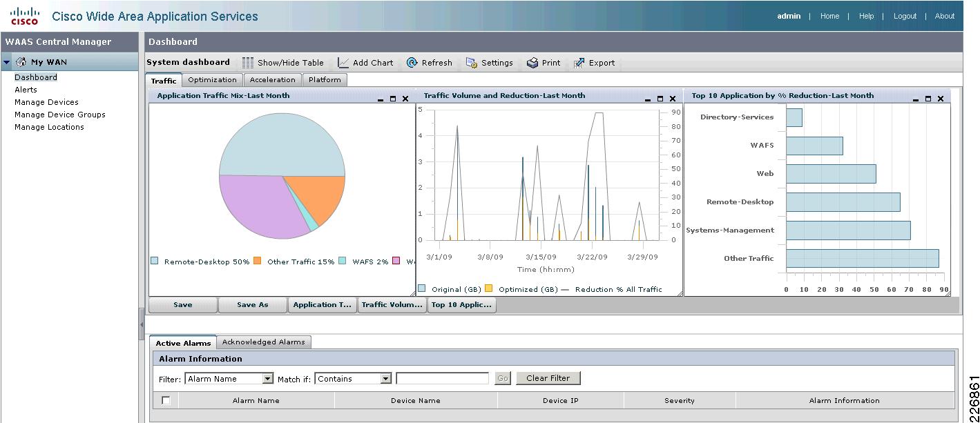Sort by Alarm Name column header
This screenshot has width=980, height=423.
[256, 400]
